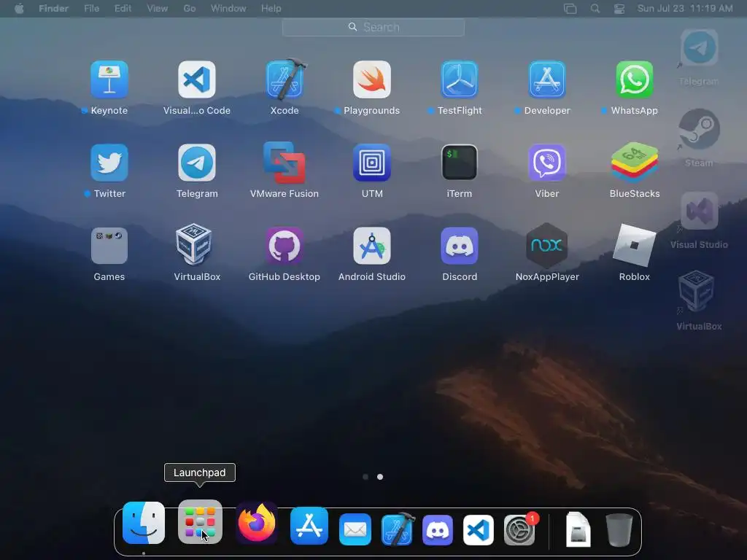
Task: Click Launchpad icon in the Dock
Action: [200, 522]
